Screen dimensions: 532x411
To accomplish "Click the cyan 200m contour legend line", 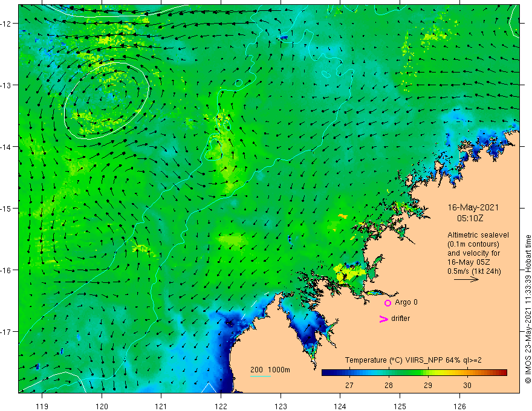I will click(261, 376).
